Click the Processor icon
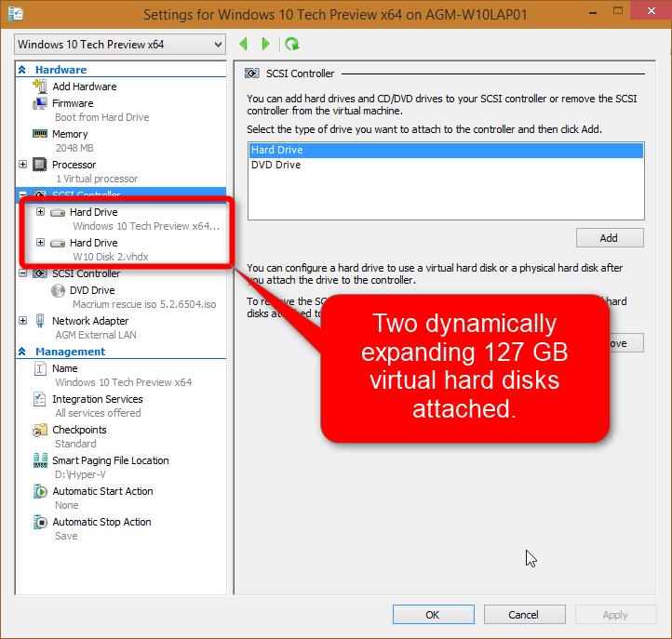Viewport: 672px width, 639px height. point(40,165)
